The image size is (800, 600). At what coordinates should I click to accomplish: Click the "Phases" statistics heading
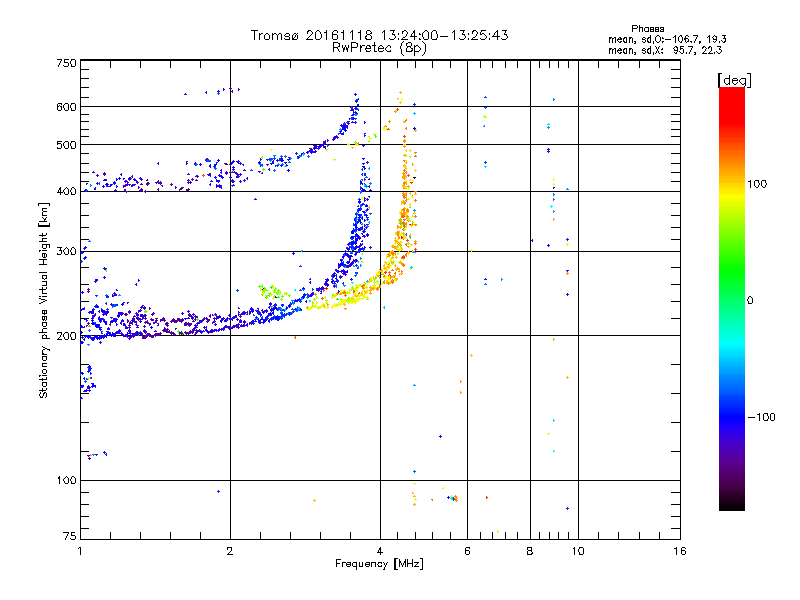point(647,29)
